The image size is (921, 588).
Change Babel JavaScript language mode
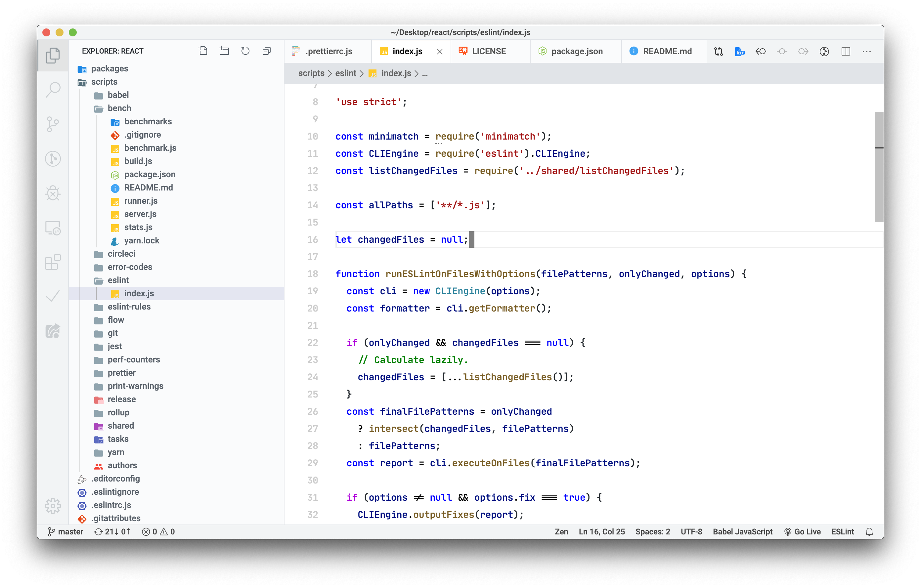click(742, 531)
